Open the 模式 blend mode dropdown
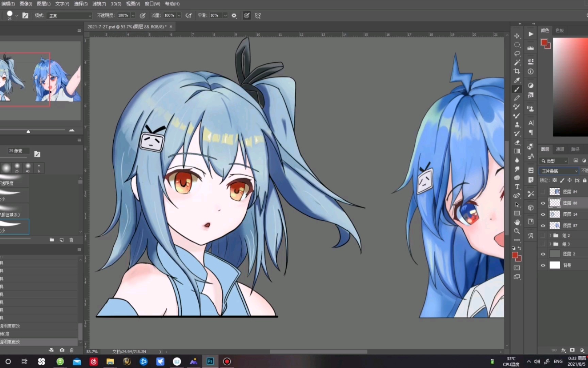Viewport: 588px width, 368px height. [x=70, y=16]
